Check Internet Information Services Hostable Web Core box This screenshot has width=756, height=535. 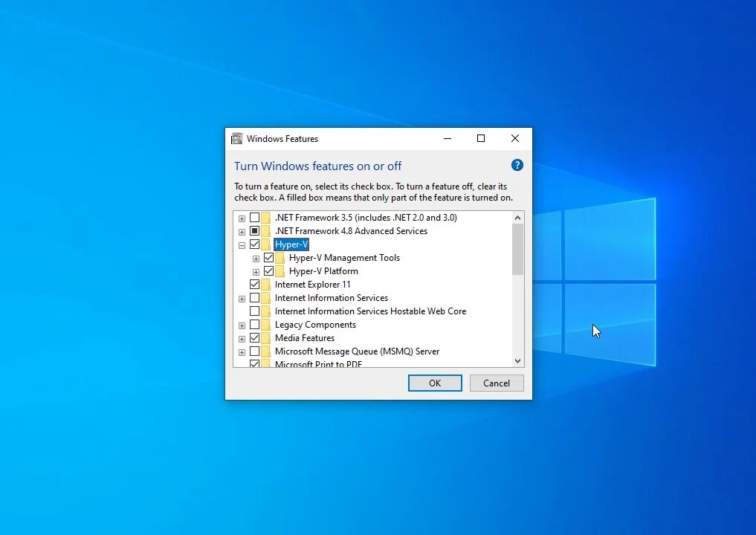(x=254, y=311)
